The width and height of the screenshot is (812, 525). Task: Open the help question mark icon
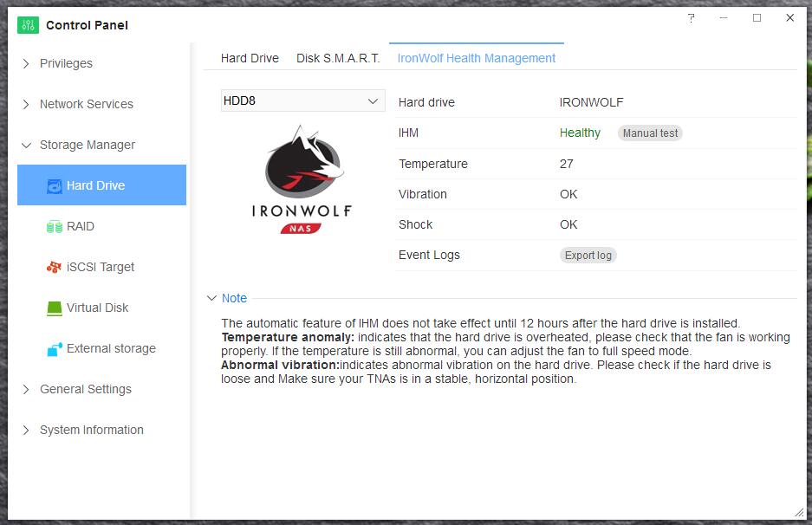[691, 18]
